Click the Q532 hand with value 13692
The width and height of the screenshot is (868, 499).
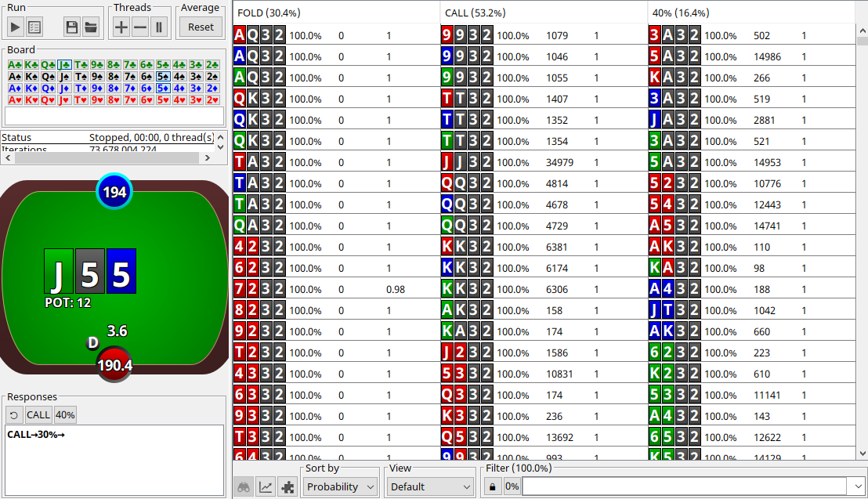coord(467,437)
